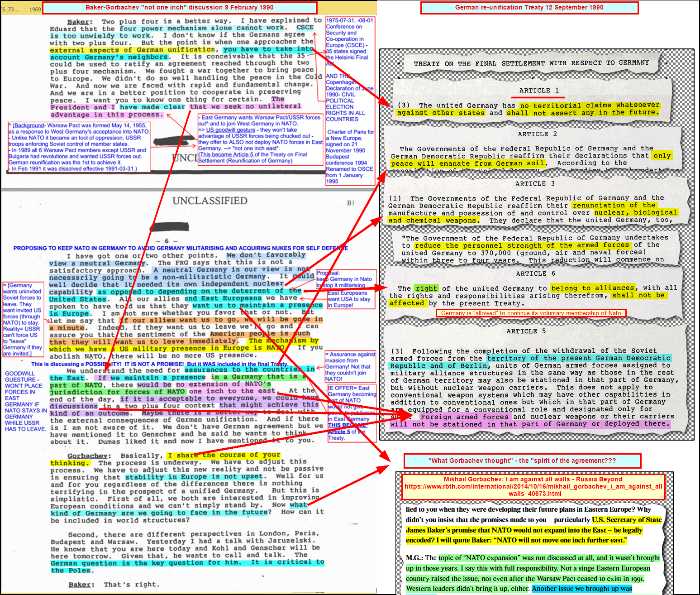Click 'East Europeans want USA to stay' note
700x595 pixels.
[x=351, y=299]
